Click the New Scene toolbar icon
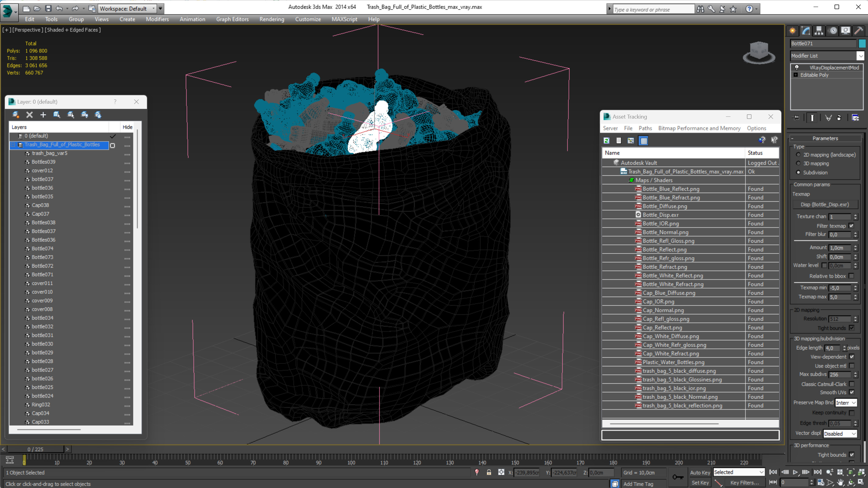The height and width of the screenshot is (488, 868). click(x=26, y=9)
